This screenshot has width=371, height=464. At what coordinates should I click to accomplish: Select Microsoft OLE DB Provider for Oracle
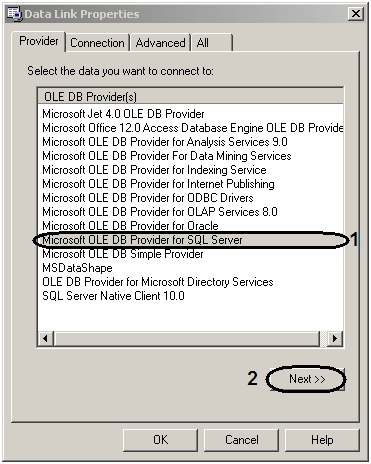[130, 226]
